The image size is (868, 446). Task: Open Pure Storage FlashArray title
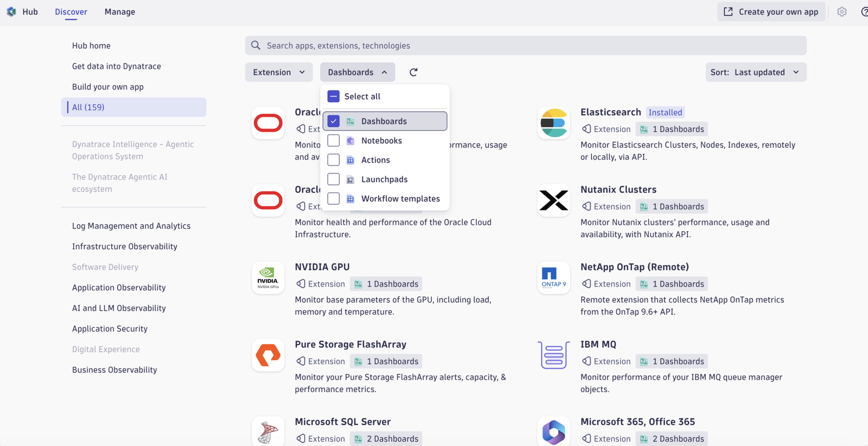pyautogui.click(x=350, y=345)
